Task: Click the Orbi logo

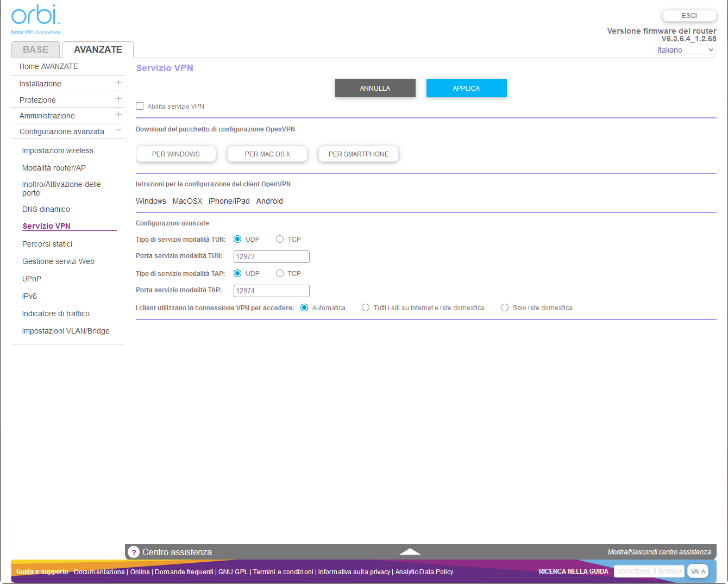Action: click(x=36, y=20)
